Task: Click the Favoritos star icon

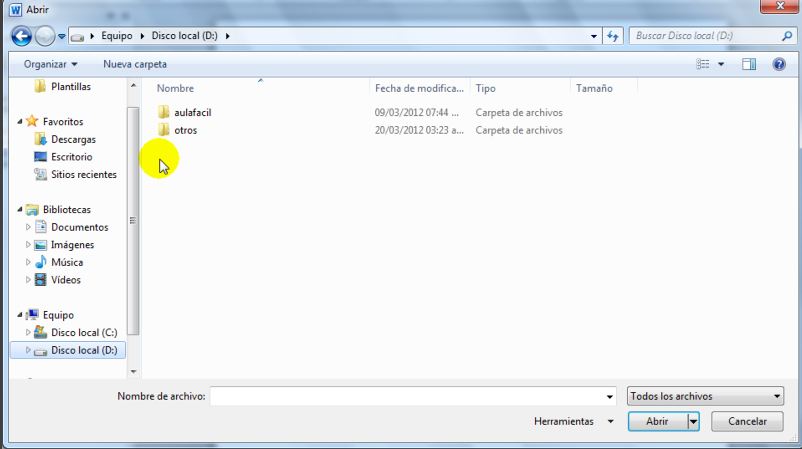Action: tap(32, 121)
